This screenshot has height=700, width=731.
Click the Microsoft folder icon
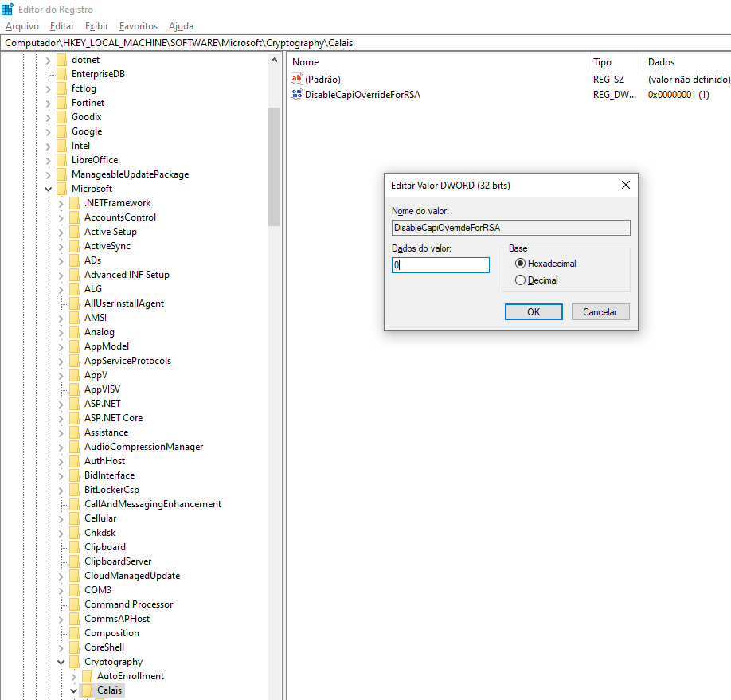[x=61, y=189]
